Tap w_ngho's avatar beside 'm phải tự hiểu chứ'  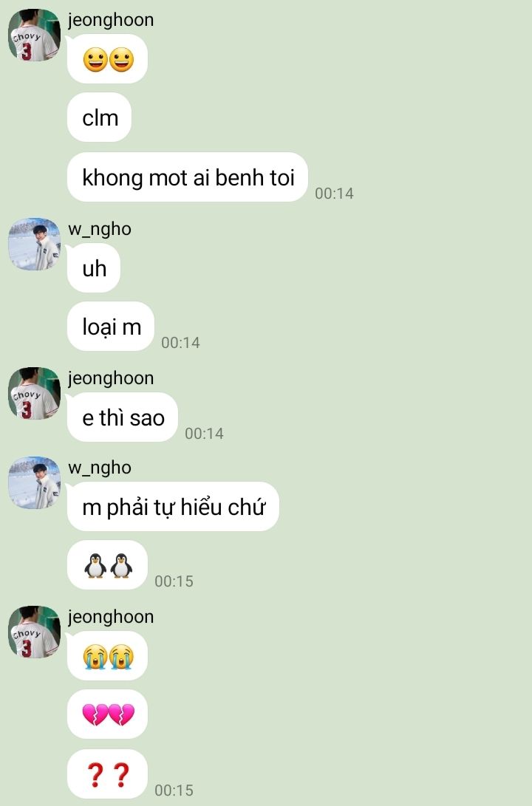tap(35, 483)
